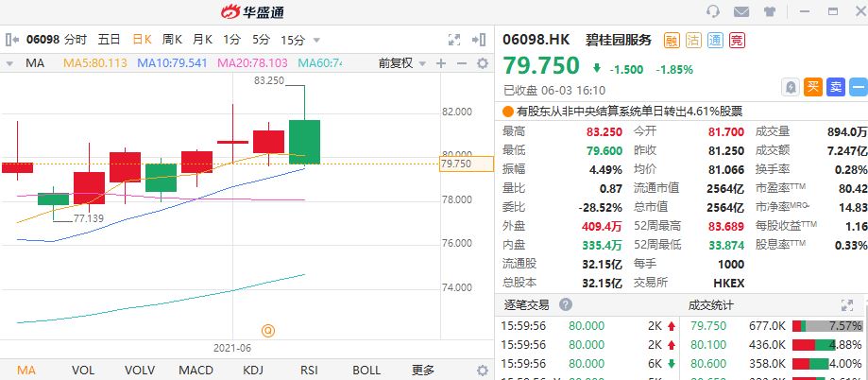
Task: Switch to 五日 five-day chart
Action: [x=109, y=40]
